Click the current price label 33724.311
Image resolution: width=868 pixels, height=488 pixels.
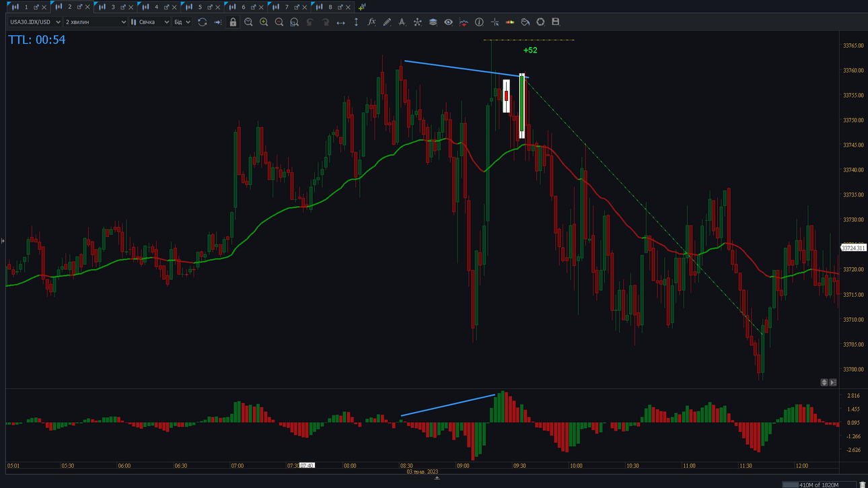click(x=853, y=248)
